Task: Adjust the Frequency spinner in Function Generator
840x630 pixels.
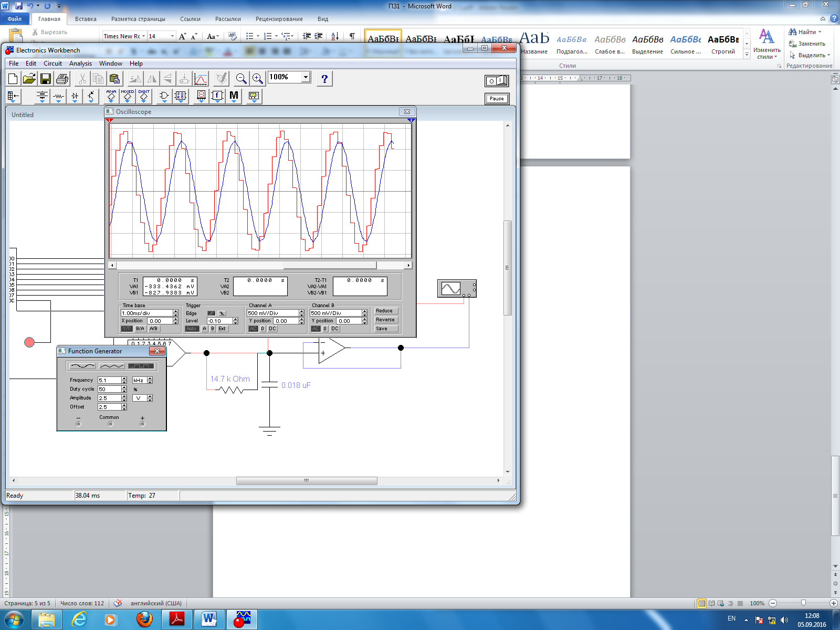Action: point(124,380)
